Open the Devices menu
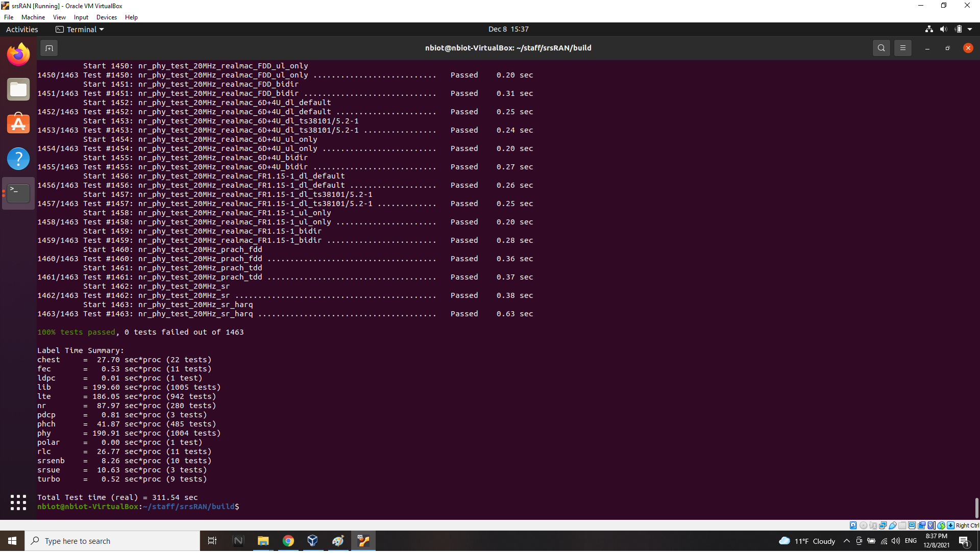Screen dimensions: 980x553 [x=106, y=17]
